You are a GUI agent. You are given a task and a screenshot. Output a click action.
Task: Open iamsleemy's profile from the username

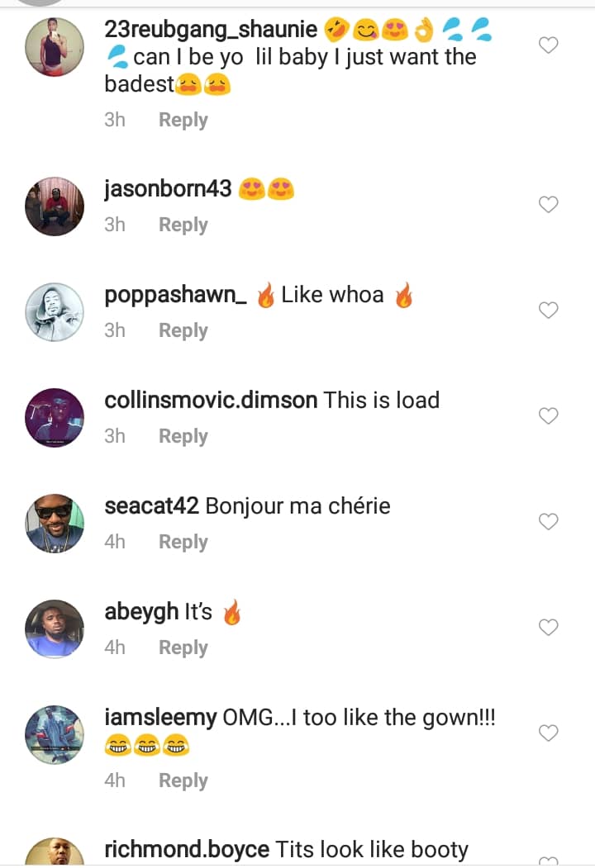(x=162, y=718)
